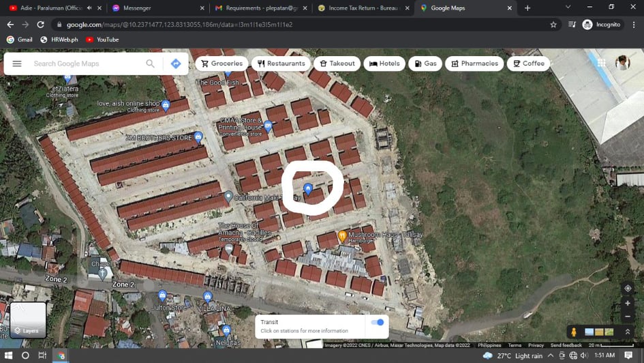The image size is (644, 363).
Task: Zoom in with the plus button
Action: pos(628,304)
